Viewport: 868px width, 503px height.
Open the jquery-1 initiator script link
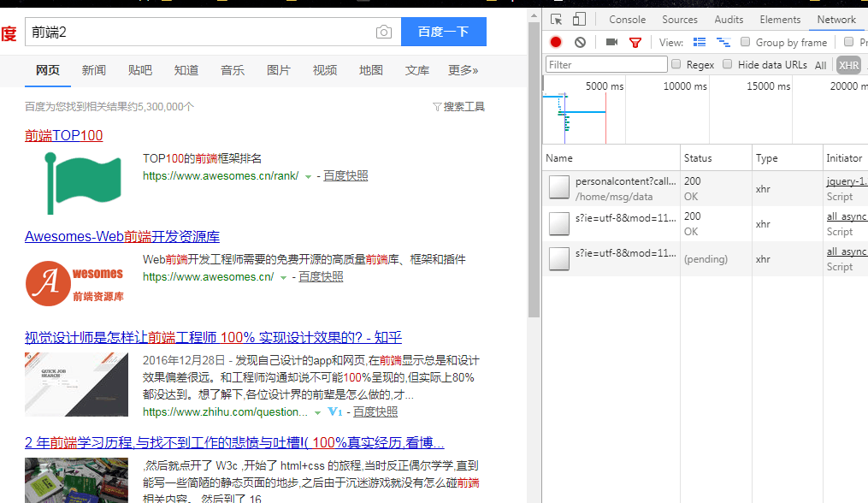tap(847, 181)
